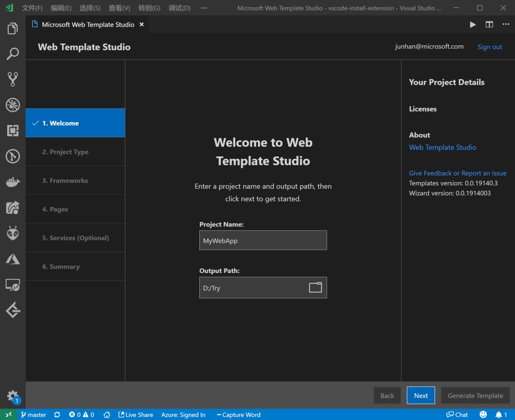Click the synchronize changes icon
515x420 pixels.
pyautogui.click(x=57, y=414)
